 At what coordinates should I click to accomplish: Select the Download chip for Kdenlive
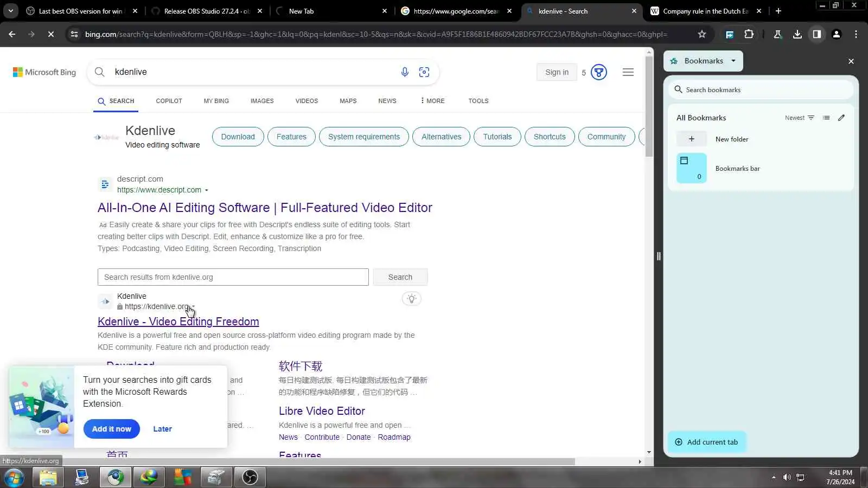[x=238, y=137]
